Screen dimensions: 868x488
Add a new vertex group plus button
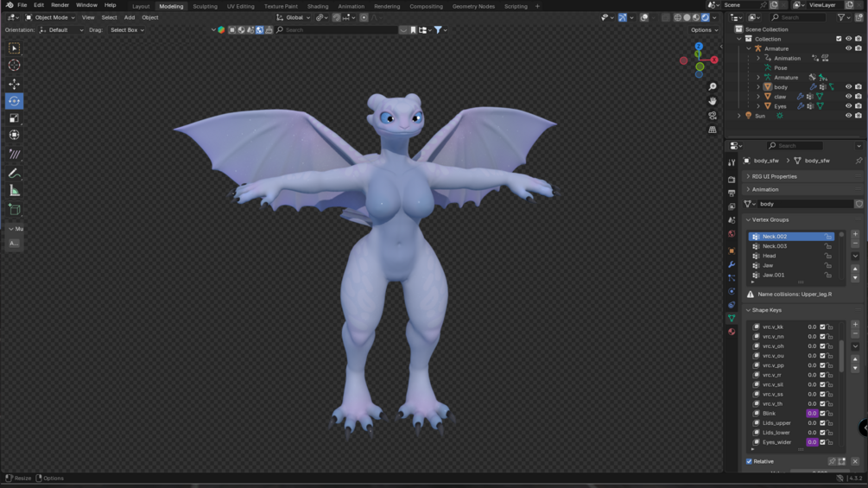[x=855, y=234]
